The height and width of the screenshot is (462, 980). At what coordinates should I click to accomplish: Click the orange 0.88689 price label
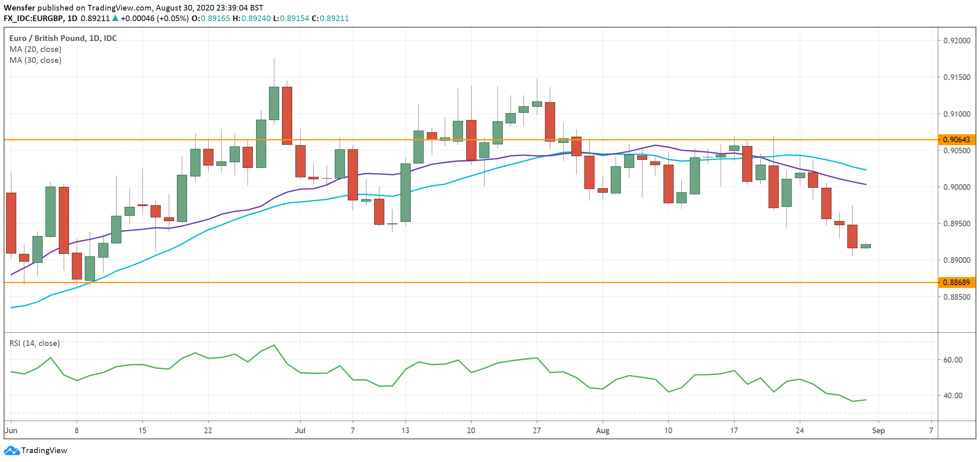coord(956,282)
